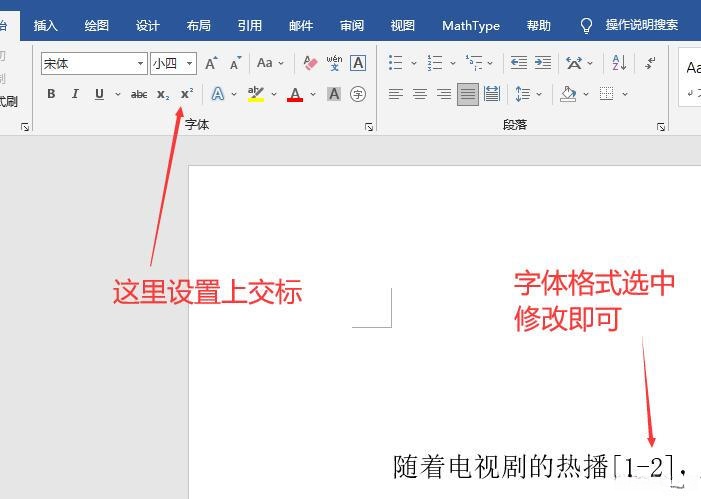701x499 pixels.
Task: Open the 引用 tab
Action: [x=249, y=25]
